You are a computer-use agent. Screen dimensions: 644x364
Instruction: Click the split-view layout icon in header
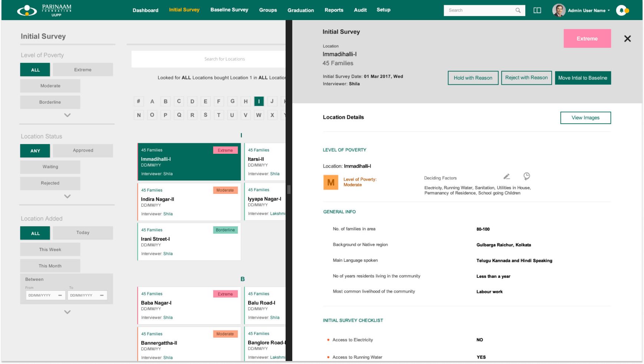coord(538,10)
